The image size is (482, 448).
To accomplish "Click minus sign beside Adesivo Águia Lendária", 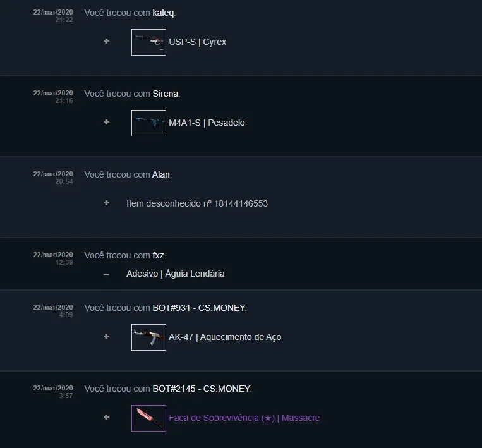I will click(106, 275).
